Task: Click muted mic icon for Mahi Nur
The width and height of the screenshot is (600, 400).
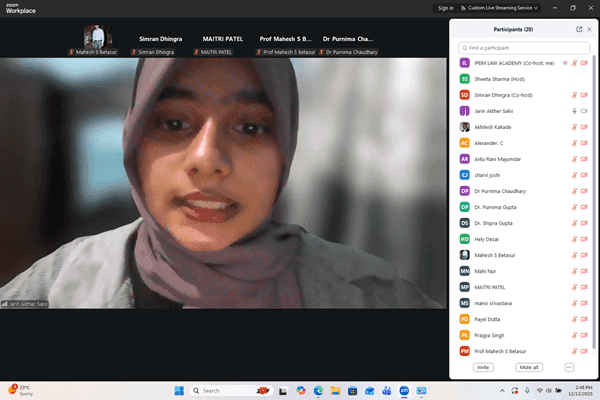Action: pos(574,271)
